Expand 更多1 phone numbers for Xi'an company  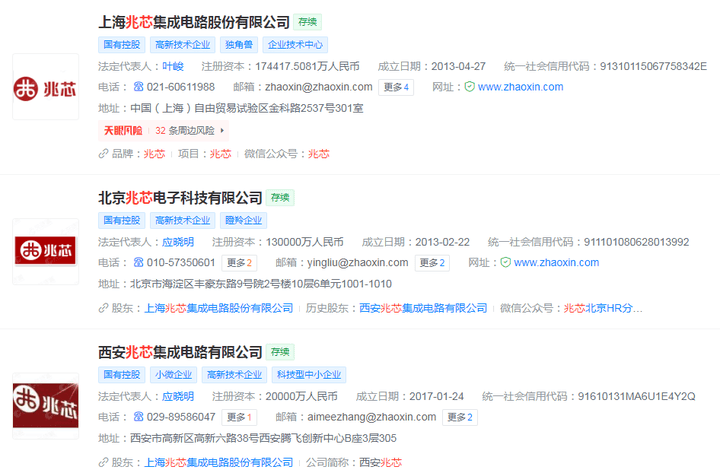(239, 417)
